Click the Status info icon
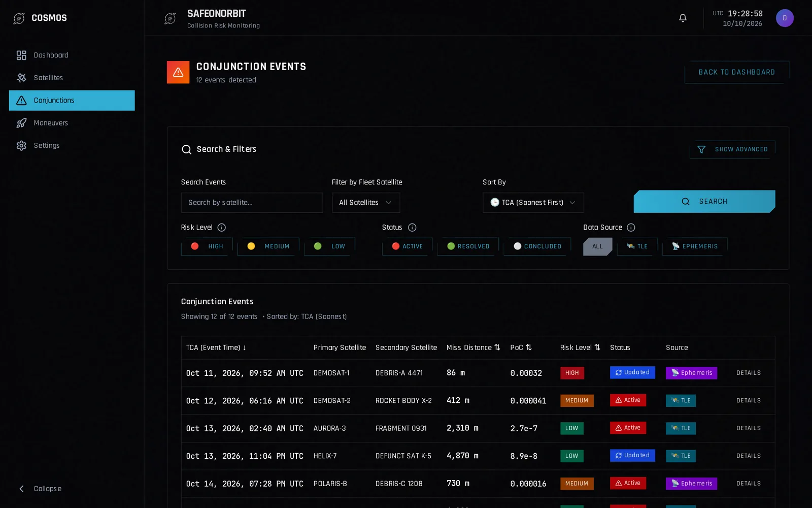The height and width of the screenshot is (508, 812). pos(412,228)
